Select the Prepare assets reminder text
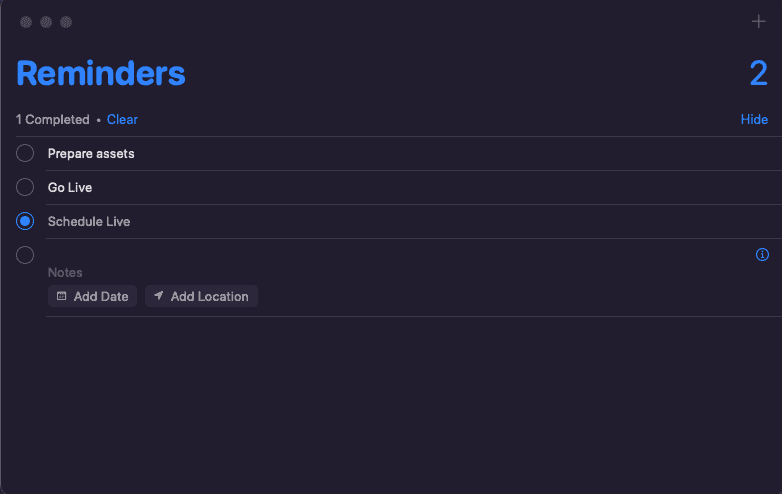Viewport: 782px width, 494px height. point(91,153)
